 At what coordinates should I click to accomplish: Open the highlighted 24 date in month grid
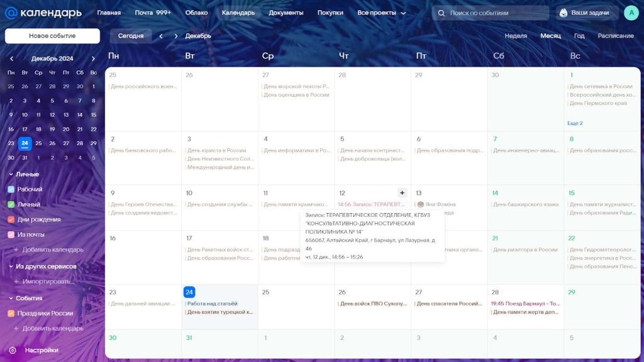[x=189, y=292]
